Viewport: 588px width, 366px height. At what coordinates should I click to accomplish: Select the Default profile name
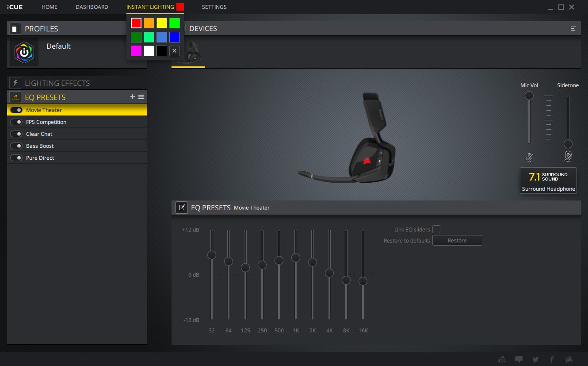[x=58, y=46]
